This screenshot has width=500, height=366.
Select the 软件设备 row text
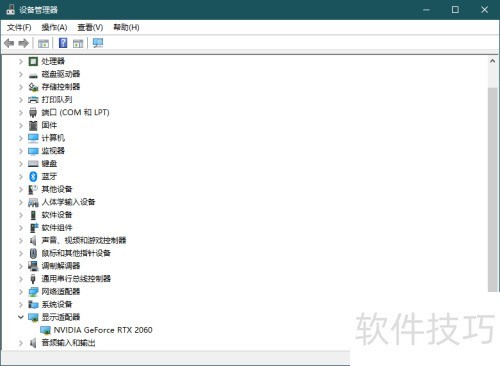[x=57, y=215]
